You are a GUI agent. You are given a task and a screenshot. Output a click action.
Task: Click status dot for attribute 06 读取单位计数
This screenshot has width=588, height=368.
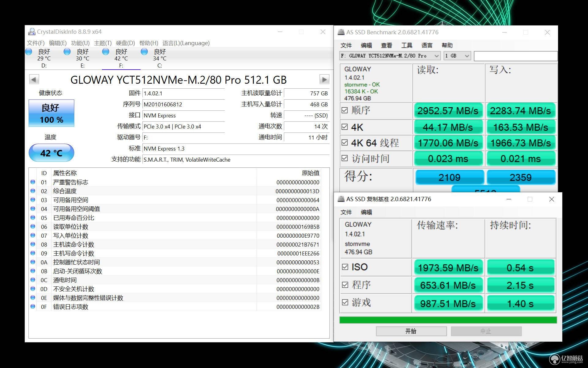tap(33, 226)
